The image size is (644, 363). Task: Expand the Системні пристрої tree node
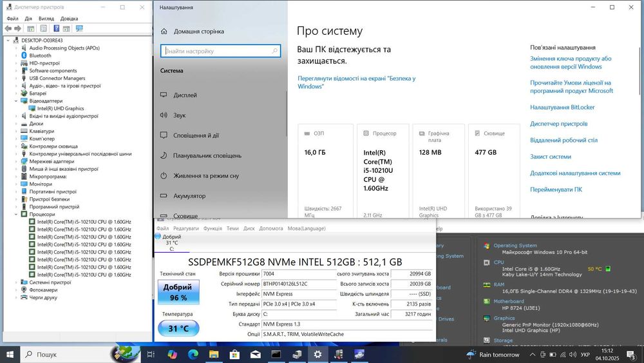pyautogui.click(x=16, y=282)
